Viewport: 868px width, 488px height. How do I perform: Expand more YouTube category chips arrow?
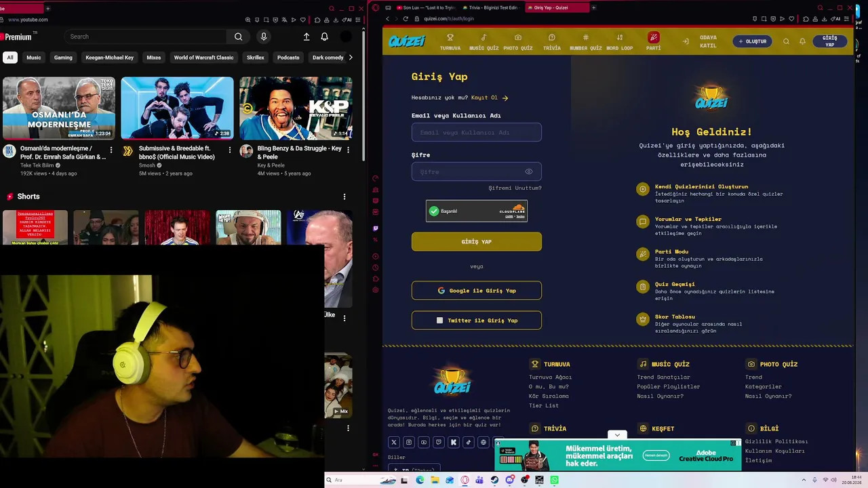click(x=350, y=58)
